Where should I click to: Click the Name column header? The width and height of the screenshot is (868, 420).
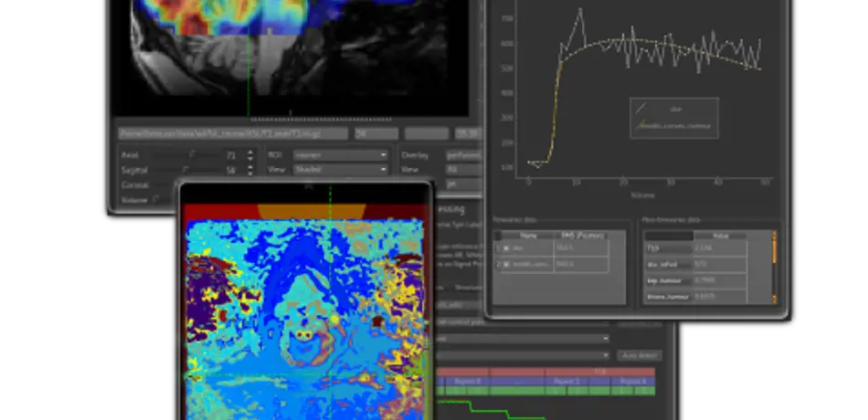526,235
